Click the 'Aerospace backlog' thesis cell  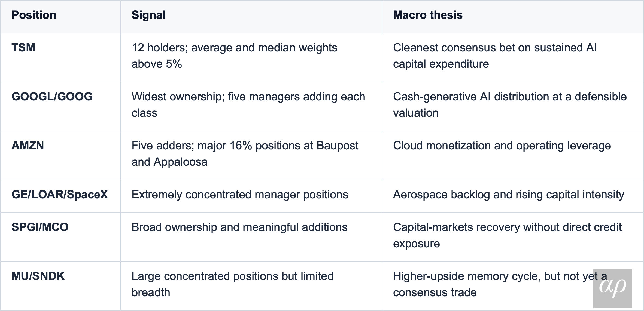pos(513,196)
